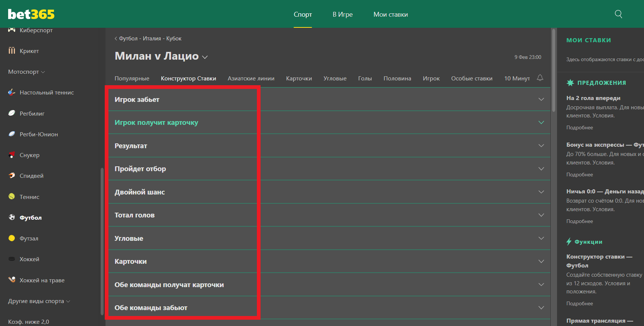The height and width of the screenshot is (326, 644).
Task: Expand Игрок получит карточку chevron
Action: point(541,122)
